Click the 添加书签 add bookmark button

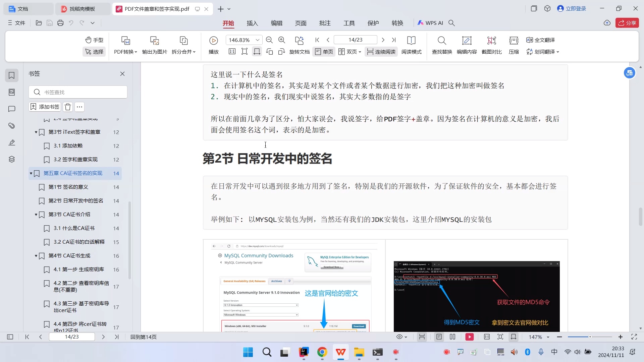(x=45, y=107)
